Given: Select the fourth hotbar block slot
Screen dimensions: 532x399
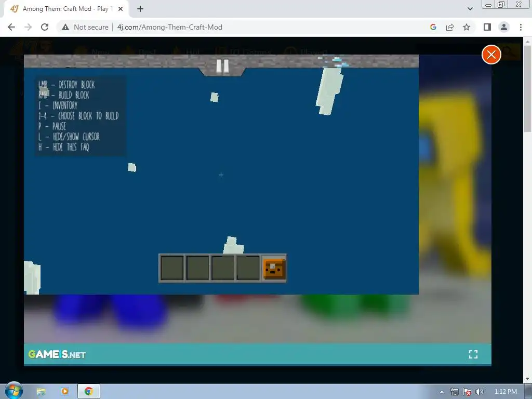Looking at the screenshot, I should coord(248,268).
